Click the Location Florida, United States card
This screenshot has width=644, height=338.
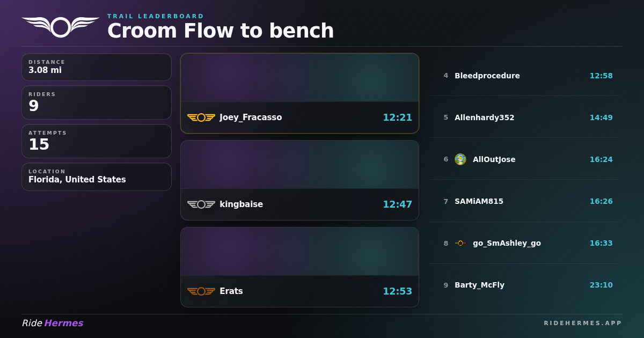(x=97, y=177)
